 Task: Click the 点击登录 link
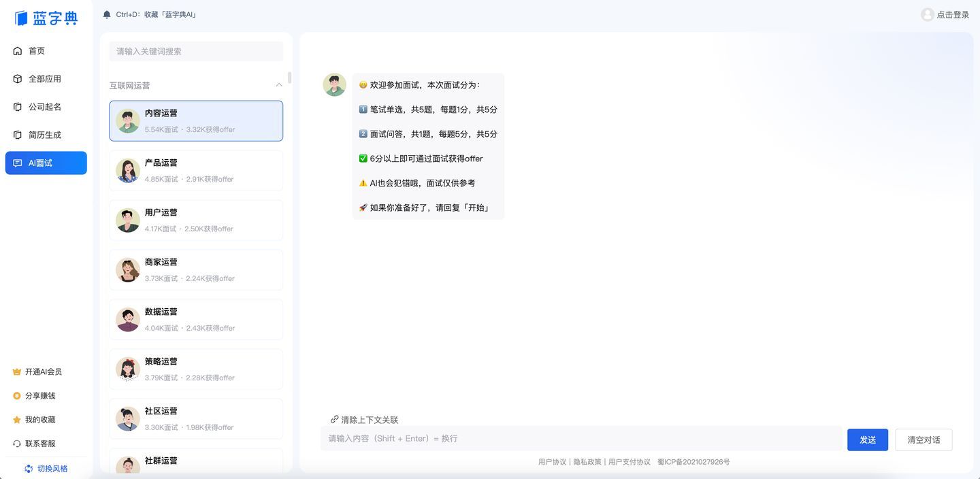point(953,14)
